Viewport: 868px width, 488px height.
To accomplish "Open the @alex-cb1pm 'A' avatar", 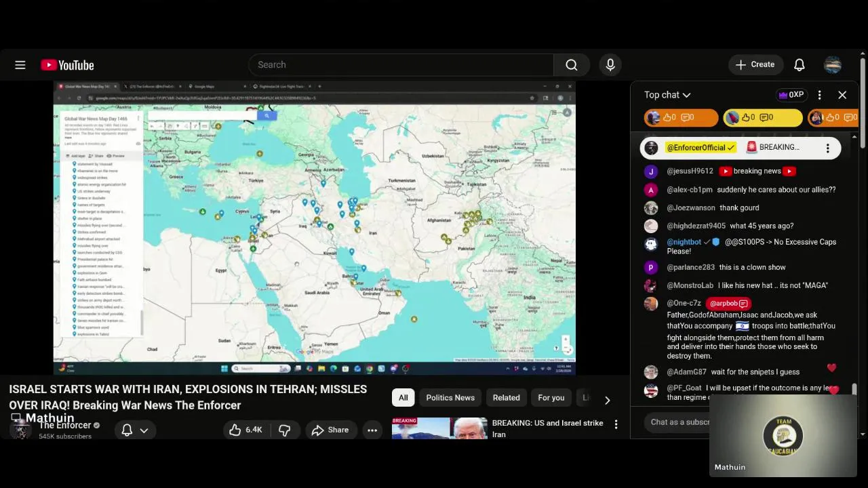I will click(651, 190).
